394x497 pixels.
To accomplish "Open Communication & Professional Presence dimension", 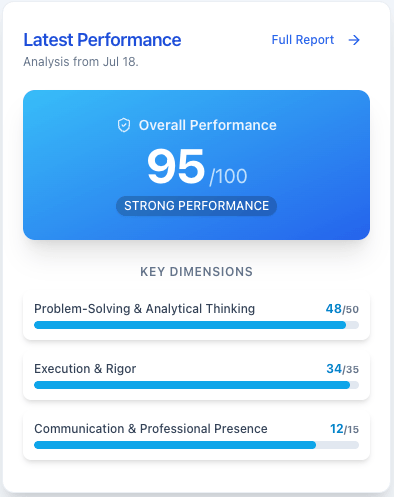I will [196, 437].
